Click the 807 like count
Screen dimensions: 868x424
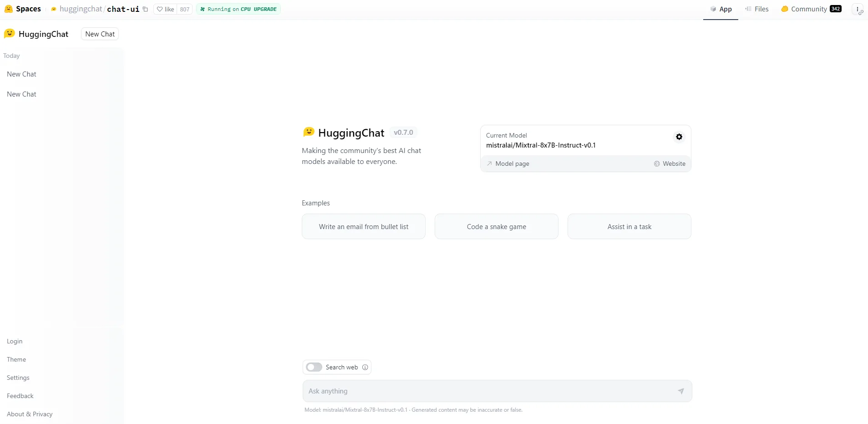tap(184, 9)
